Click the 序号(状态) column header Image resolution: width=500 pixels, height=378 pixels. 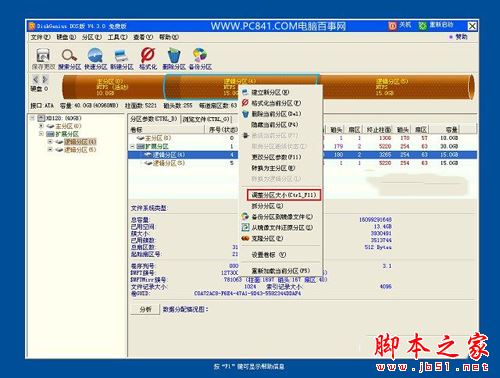click(223, 129)
